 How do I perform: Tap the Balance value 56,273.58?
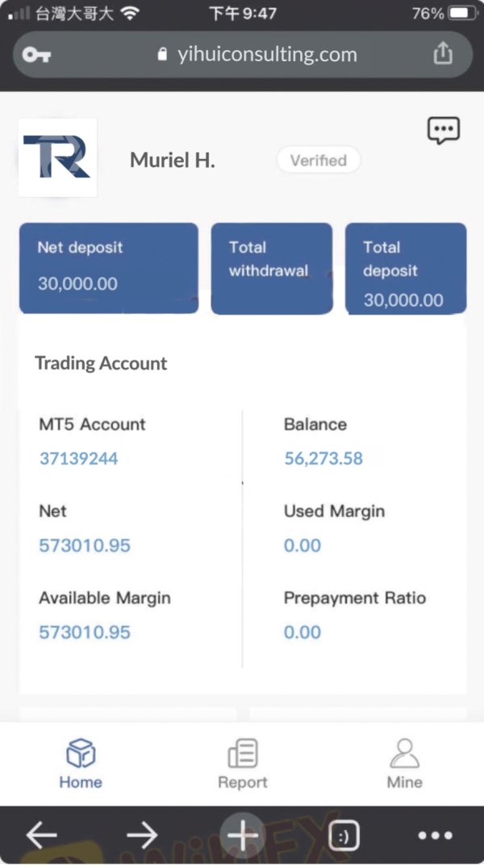click(323, 458)
